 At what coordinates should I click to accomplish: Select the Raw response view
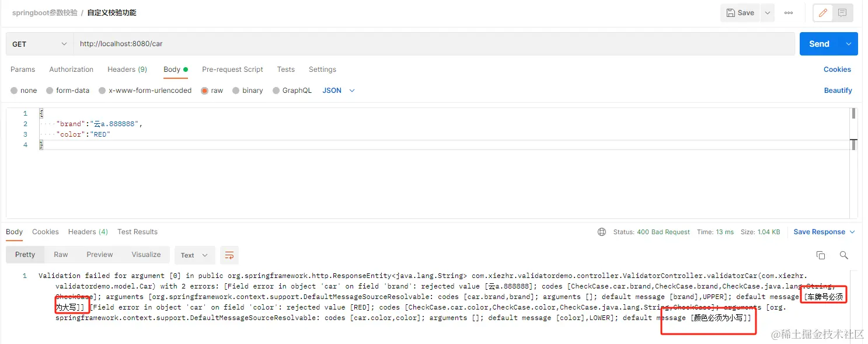point(61,255)
